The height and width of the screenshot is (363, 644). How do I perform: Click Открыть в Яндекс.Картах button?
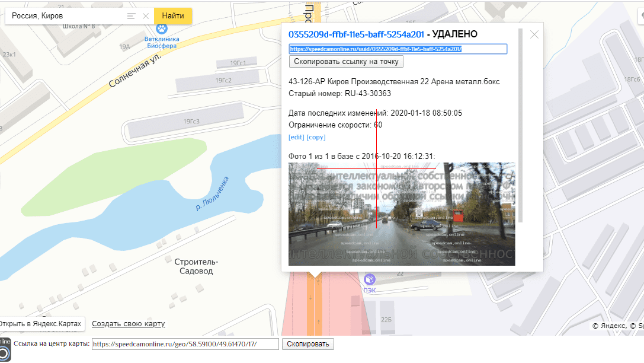(x=41, y=324)
